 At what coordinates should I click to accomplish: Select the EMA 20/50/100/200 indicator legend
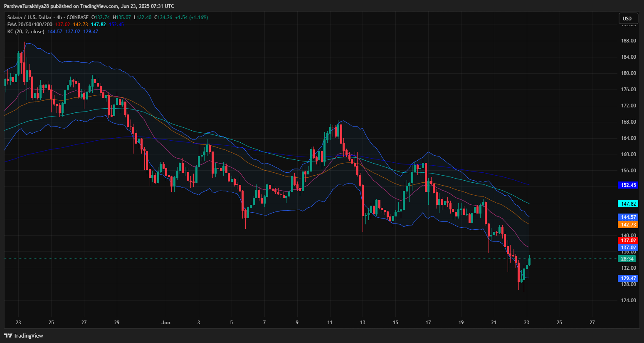[30, 25]
